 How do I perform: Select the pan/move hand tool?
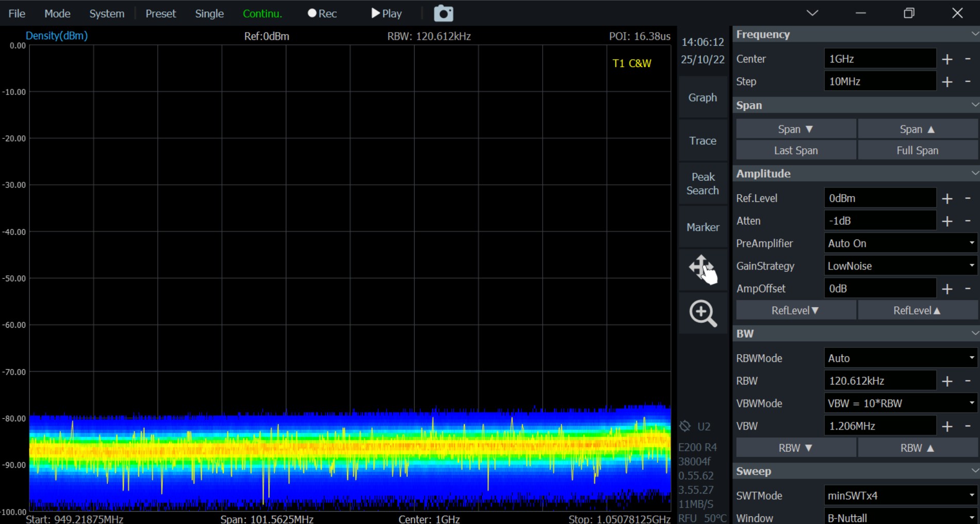pos(703,269)
